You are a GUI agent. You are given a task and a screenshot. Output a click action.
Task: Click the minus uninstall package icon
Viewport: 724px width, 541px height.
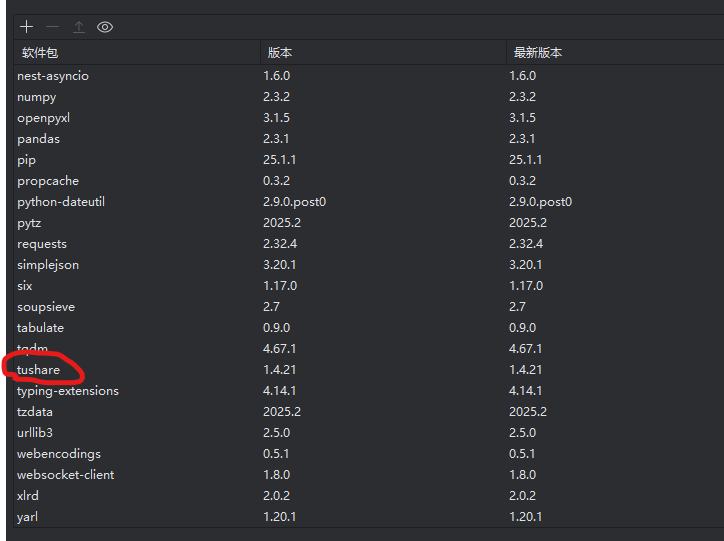click(x=53, y=27)
